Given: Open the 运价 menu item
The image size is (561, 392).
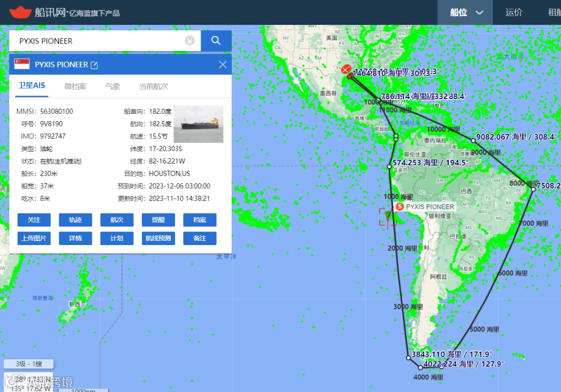Looking at the screenshot, I should click(514, 12).
